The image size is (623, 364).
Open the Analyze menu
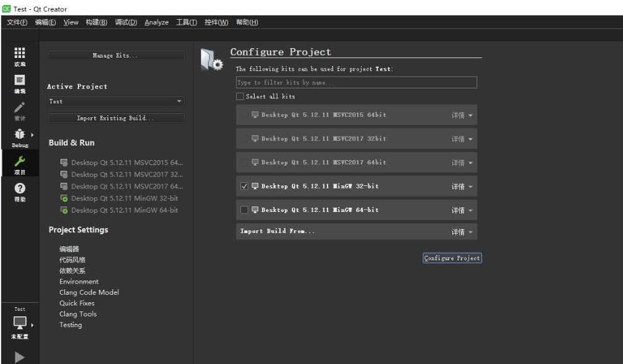pos(156,22)
